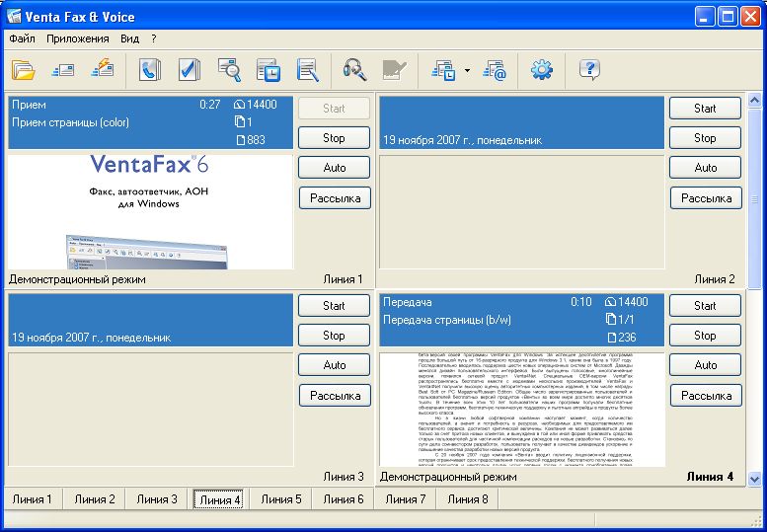767x532 pixels.
Task: Click Рассылка on Линия 2
Action: click(706, 198)
